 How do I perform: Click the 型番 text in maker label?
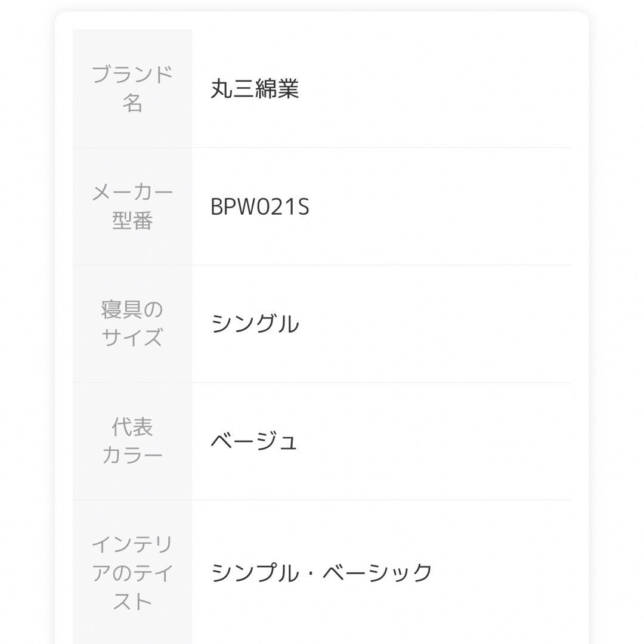[x=132, y=221]
